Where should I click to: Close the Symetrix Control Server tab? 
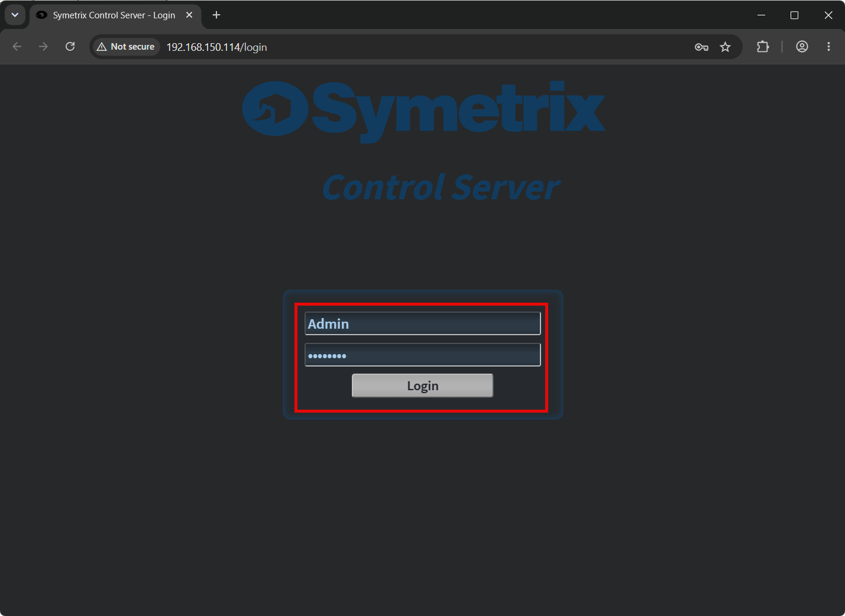pos(189,15)
